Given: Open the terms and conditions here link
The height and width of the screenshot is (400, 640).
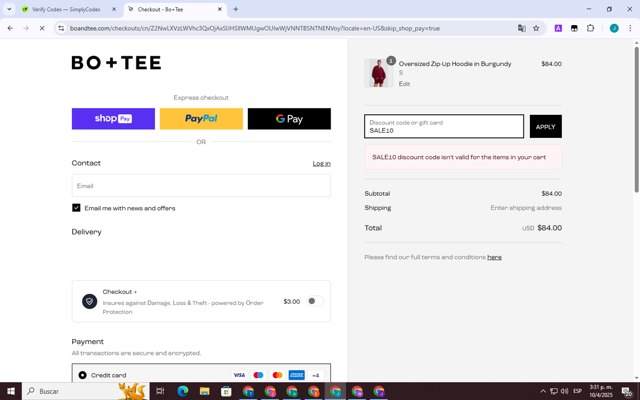Looking at the screenshot, I should click(x=494, y=257).
